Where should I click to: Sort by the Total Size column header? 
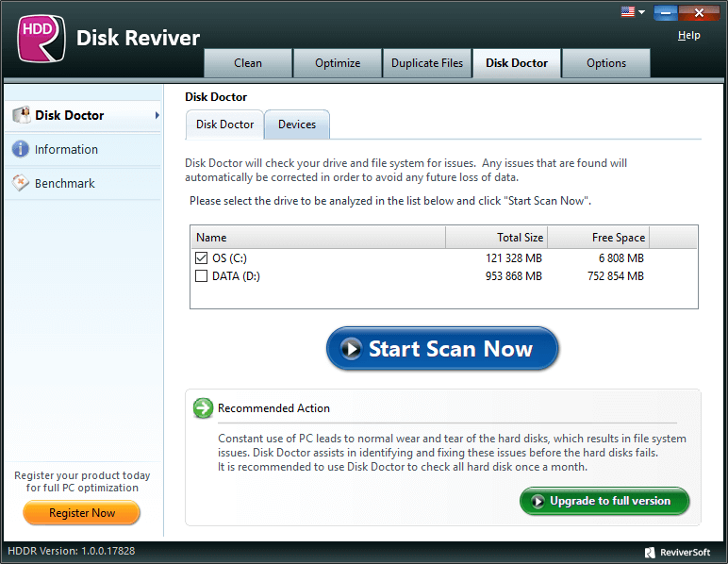[497, 238]
